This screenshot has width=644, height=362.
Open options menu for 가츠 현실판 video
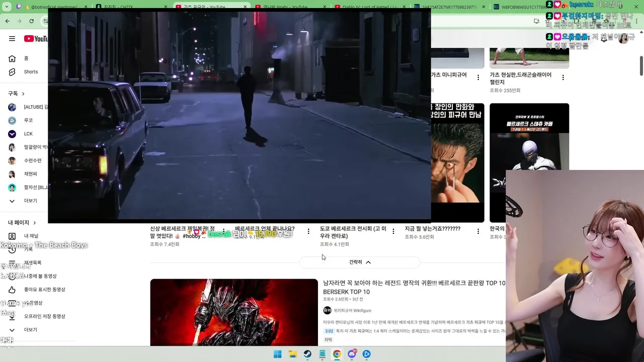coord(563,77)
